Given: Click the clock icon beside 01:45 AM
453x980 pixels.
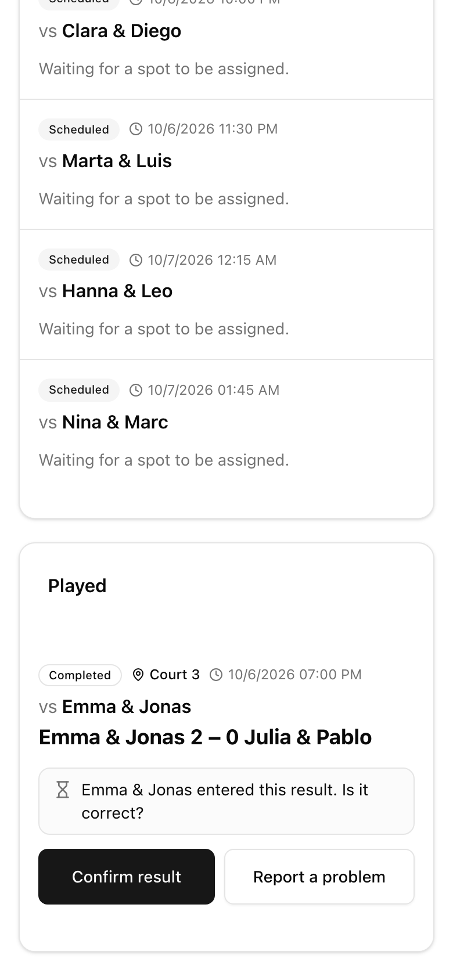Looking at the screenshot, I should coord(136,390).
